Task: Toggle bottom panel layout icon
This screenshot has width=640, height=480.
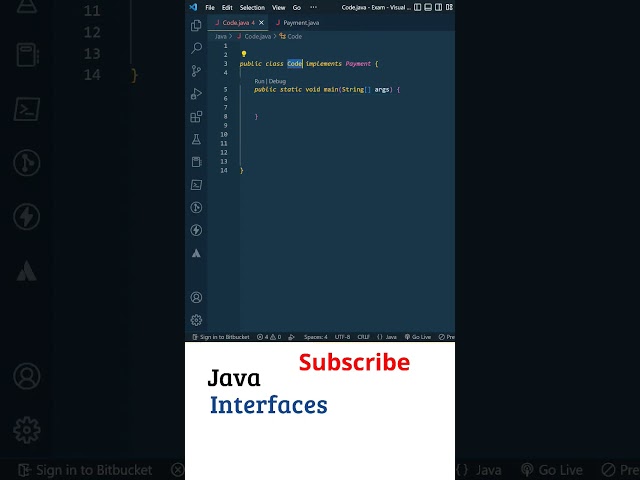Action: point(428,7)
